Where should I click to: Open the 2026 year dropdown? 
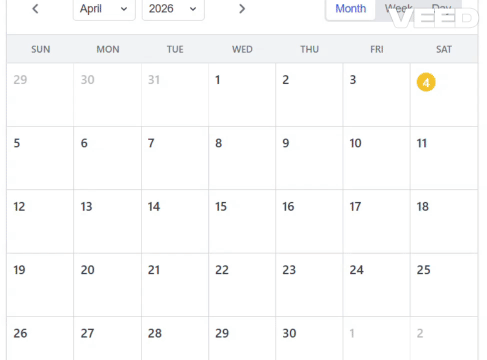(x=173, y=9)
